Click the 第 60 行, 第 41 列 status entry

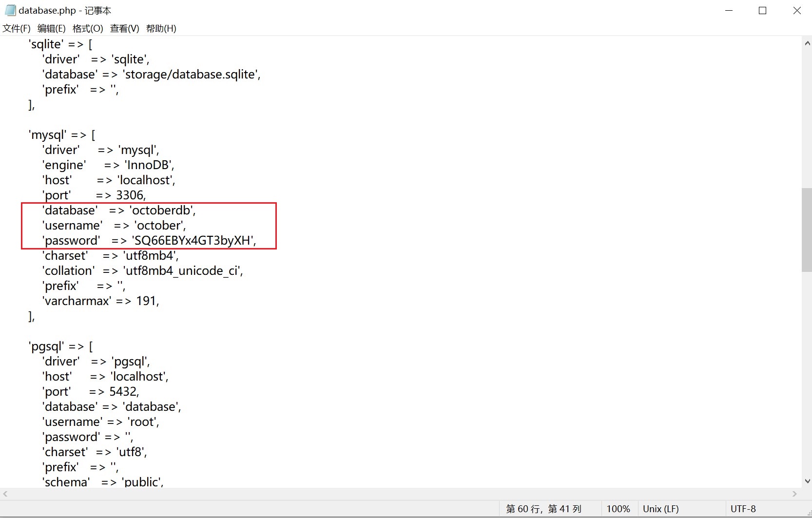pyautogui.click(x=543, y=509)
